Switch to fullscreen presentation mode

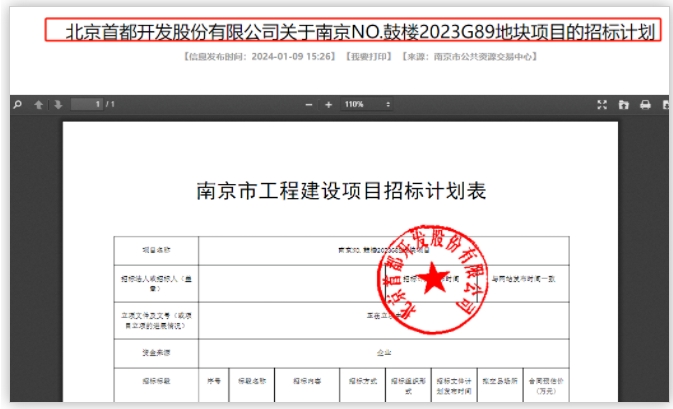602,105
